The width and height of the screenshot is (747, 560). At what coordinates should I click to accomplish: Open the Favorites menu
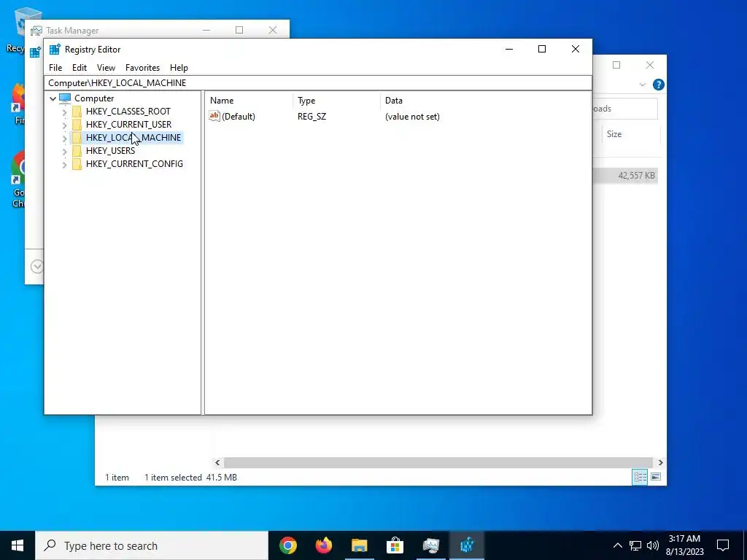[x=142, y=68]
